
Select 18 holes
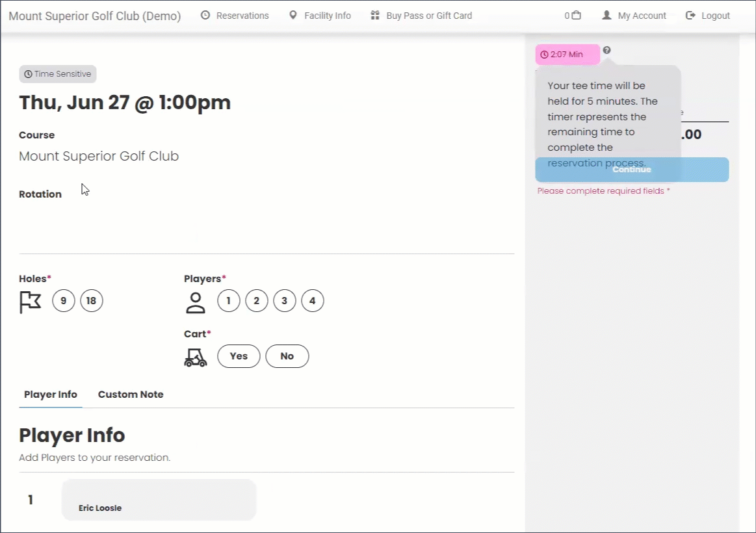coord(91,301)
